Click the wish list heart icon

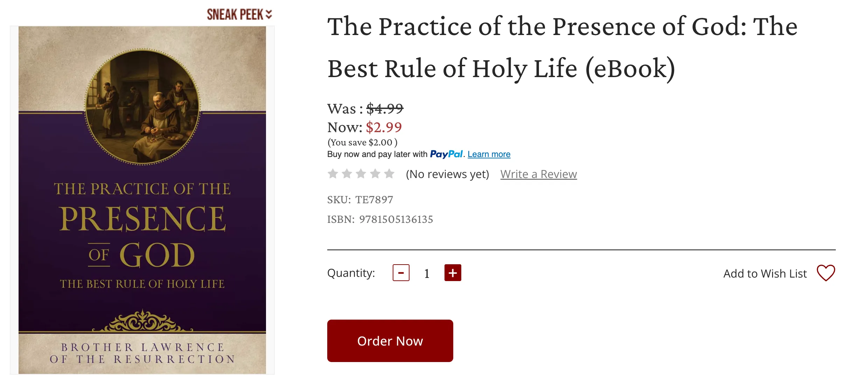(826, 273)
